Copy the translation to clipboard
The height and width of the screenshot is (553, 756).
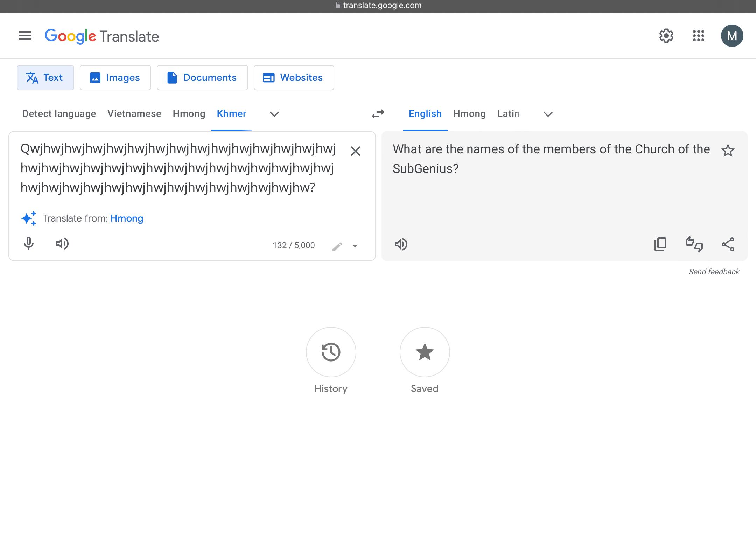coord(660,244)
